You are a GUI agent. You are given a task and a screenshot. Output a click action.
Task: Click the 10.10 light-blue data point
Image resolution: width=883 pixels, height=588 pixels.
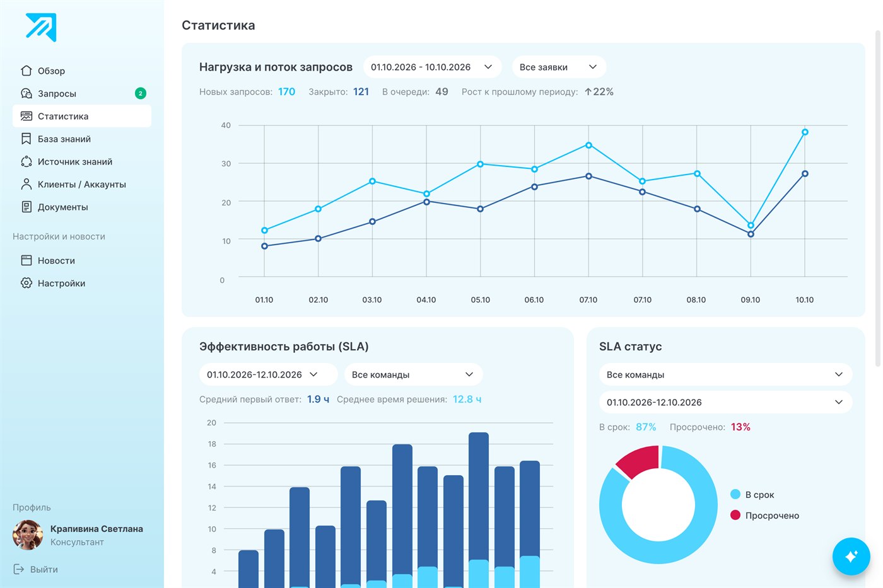[805, 132]
